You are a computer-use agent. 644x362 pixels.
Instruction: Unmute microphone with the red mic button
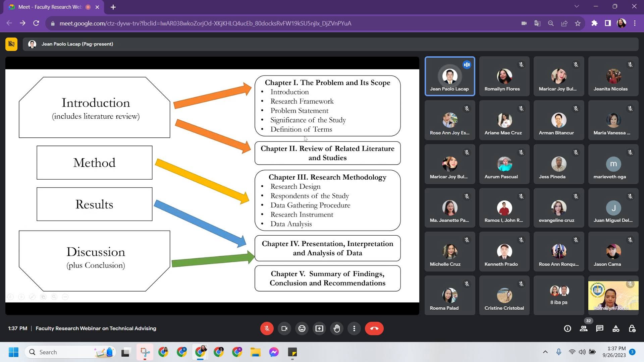pos(267,328)
